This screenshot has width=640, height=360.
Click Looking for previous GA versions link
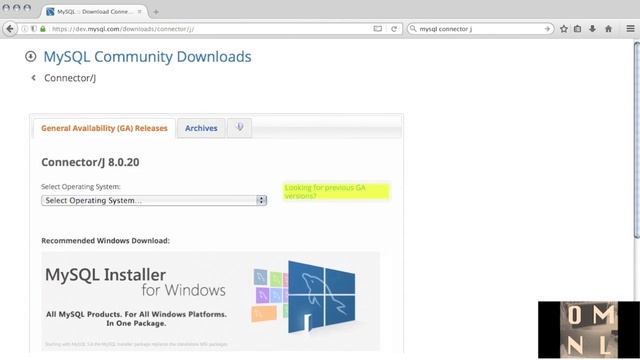[336, 191]
